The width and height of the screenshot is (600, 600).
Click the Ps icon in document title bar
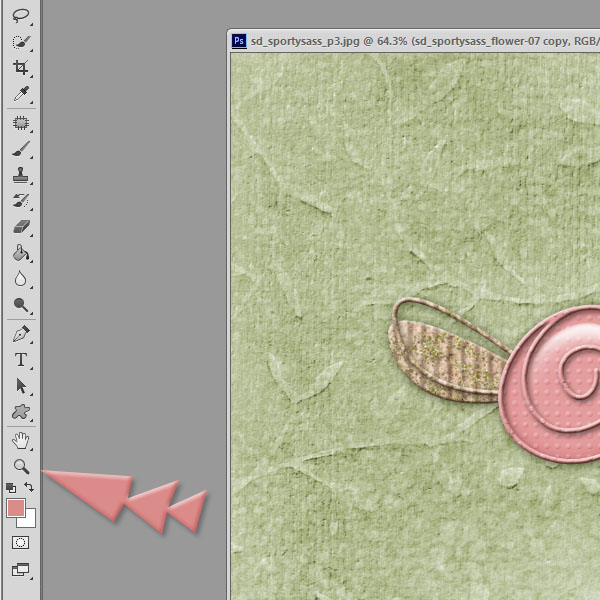click(239, 41)
